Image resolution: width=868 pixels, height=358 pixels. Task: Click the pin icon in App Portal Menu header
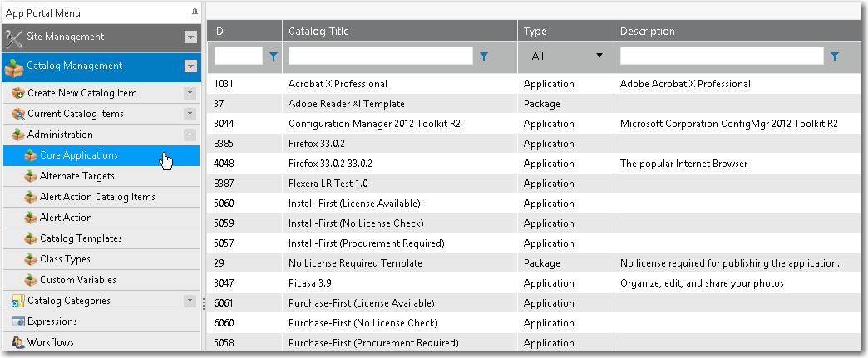tap(195, 12)
